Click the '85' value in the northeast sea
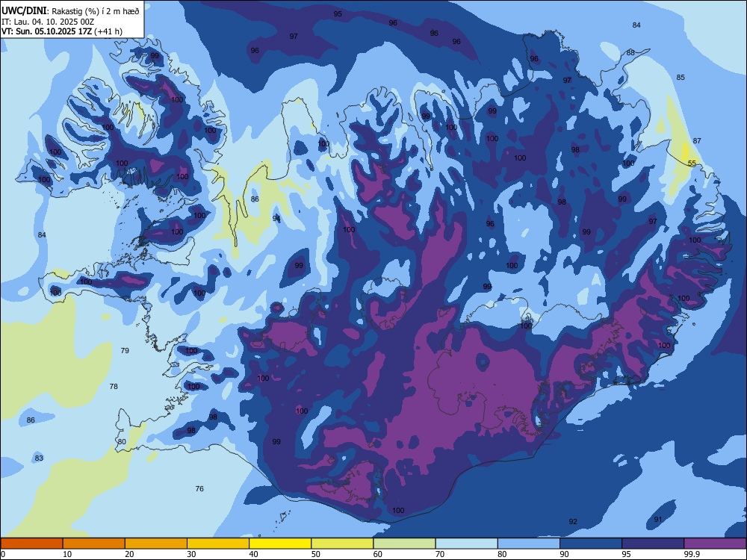Viewport: 747px width, 560px height. point(681,78)
